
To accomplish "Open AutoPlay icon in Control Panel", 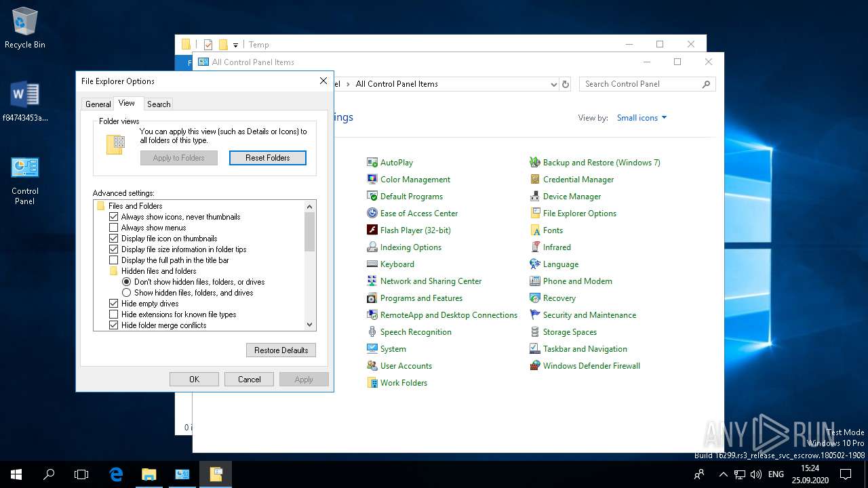I will (372, 163).
